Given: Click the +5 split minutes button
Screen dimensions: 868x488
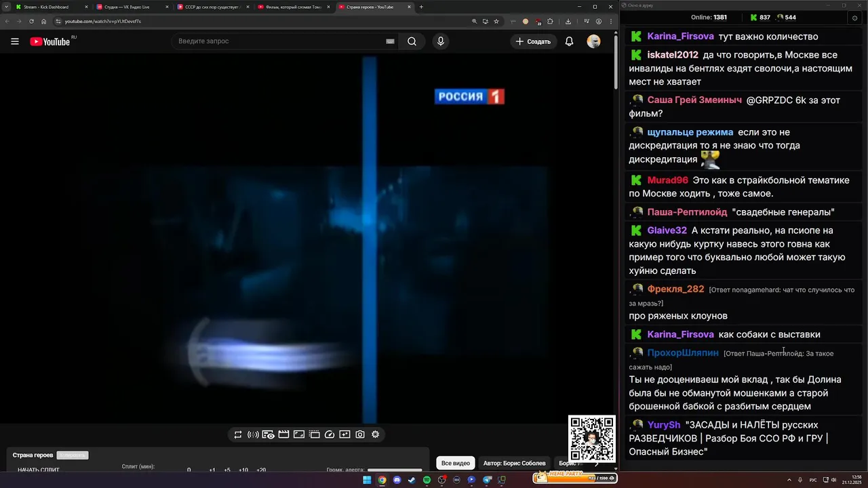Looking at the screenshot, I should coord(227,470).
